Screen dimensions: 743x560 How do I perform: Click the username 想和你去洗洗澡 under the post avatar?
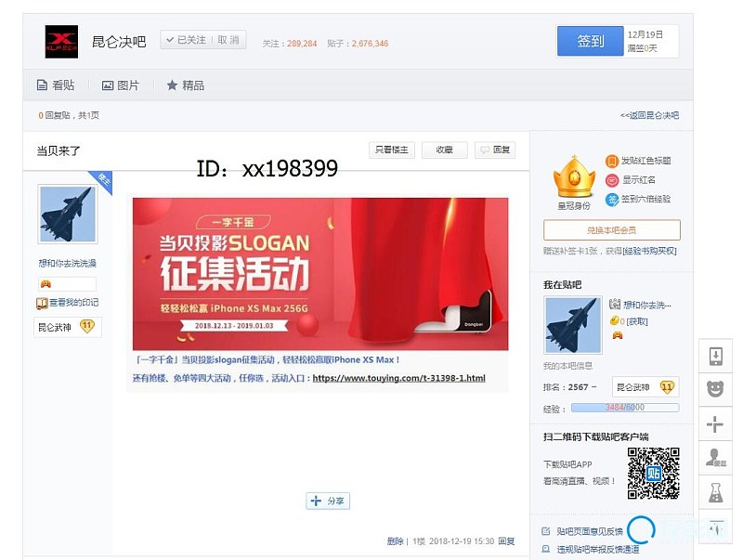pyautogui.click(x=67, y=264)
